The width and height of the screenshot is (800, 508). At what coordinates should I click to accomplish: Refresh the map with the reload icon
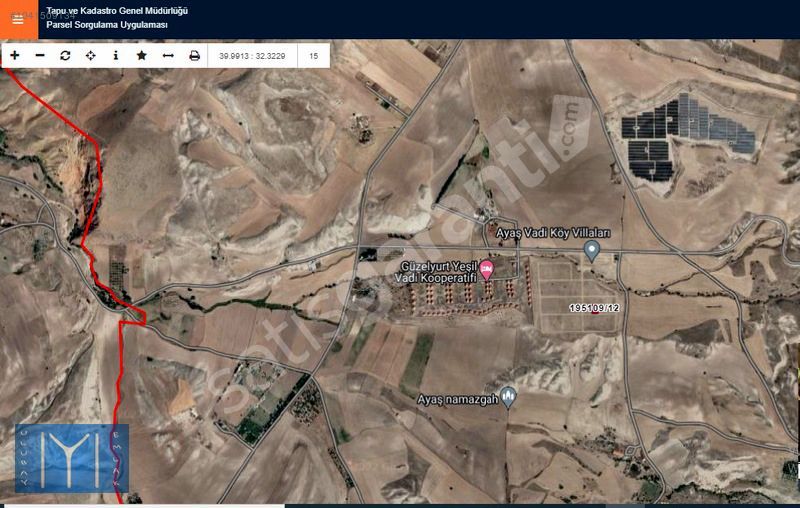click(65, 55)
